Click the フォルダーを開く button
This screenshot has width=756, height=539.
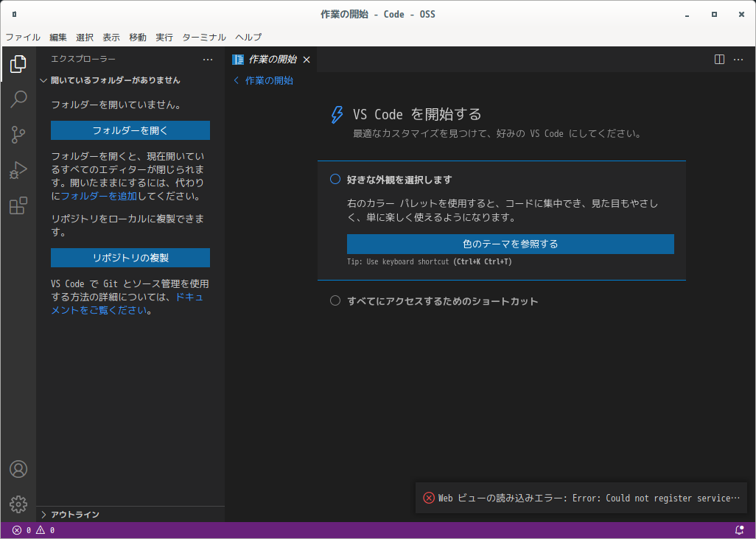tap(130, 130)
